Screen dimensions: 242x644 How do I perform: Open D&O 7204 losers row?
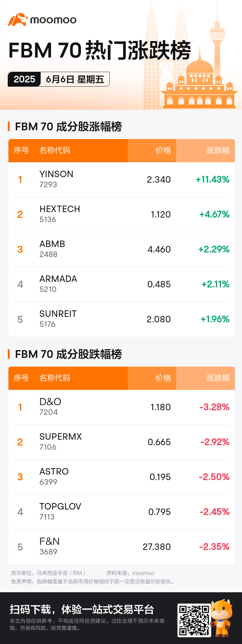pos(121,407)
